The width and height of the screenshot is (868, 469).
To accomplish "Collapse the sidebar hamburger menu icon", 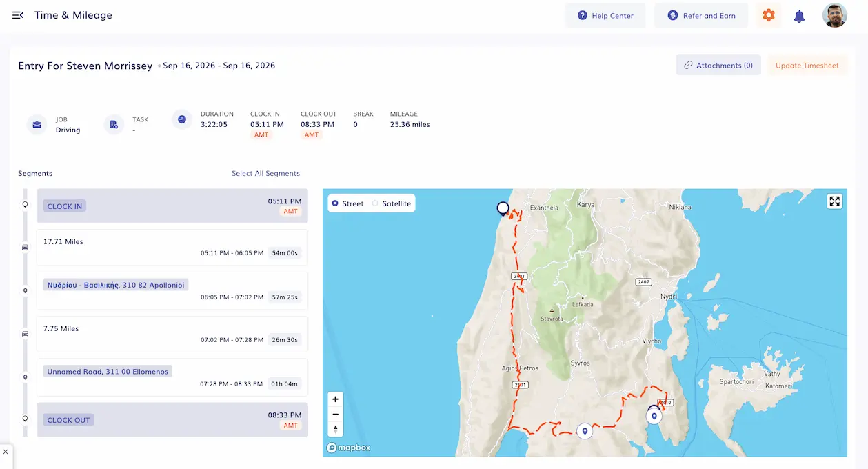I will [x=18, y=15].
